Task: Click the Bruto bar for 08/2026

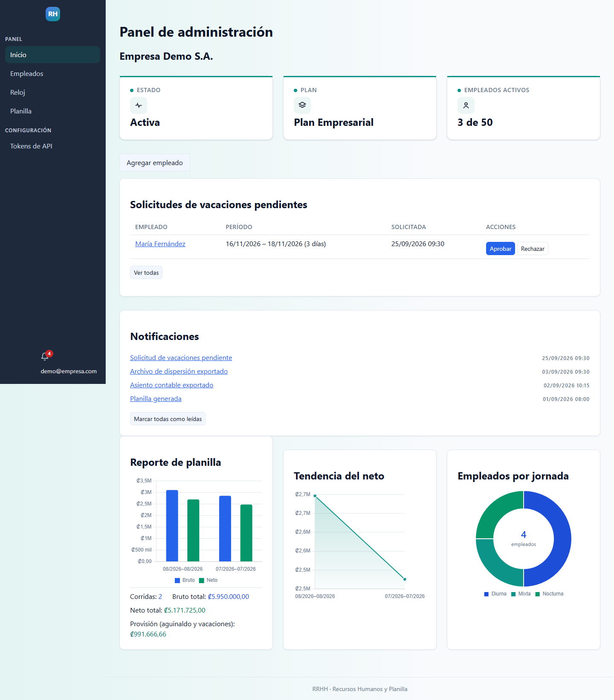Action: (172, 526)
